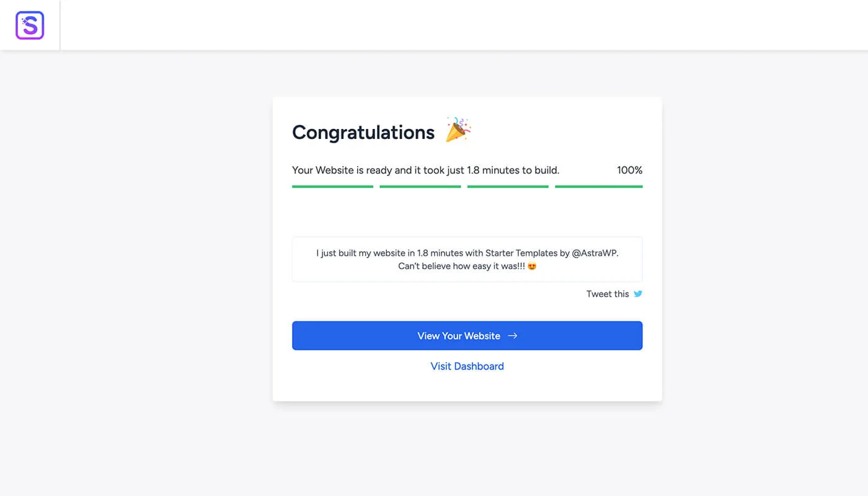The image size is (868, 496).
Task: Click the third green progress segment
Action: pyautogui.click(x=508, y=186)
